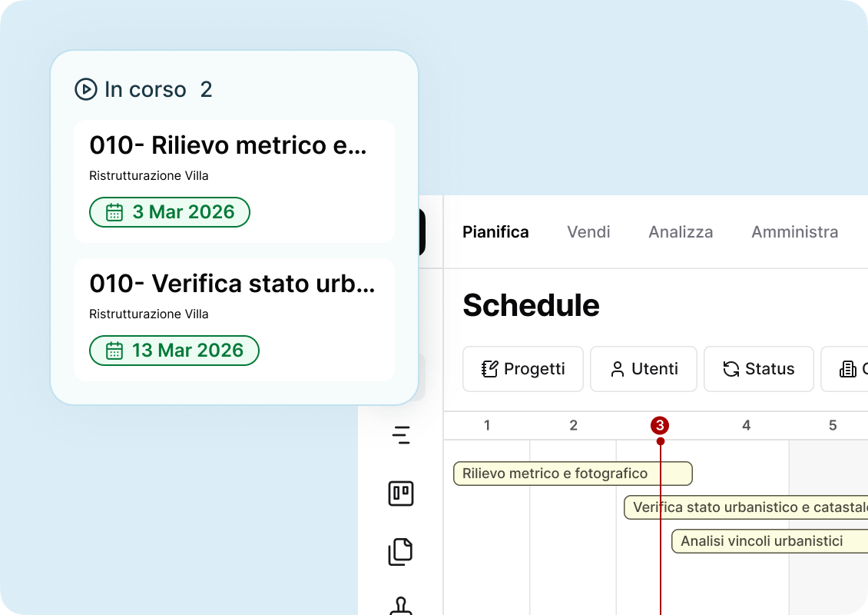The width and height of the screenshot is (868, 615).
Task: Open the Analizza tab
Action: click(x=681, y=231)
